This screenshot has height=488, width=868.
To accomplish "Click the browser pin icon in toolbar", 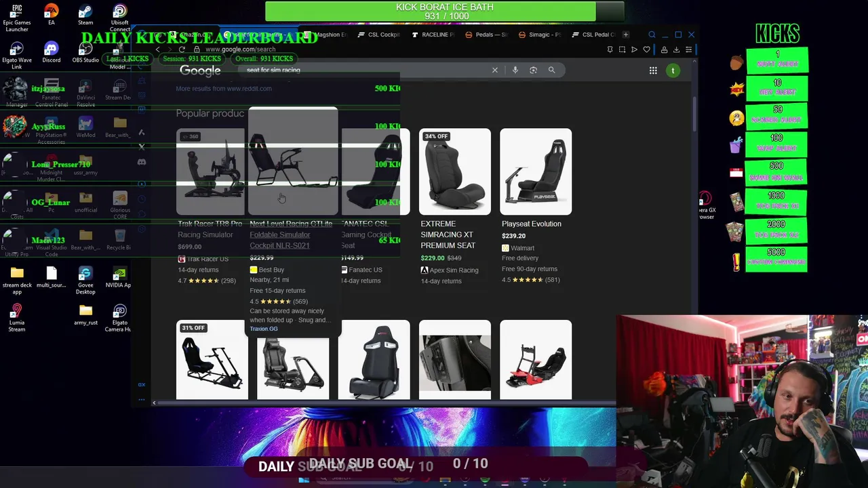I will tap(610, 49).
